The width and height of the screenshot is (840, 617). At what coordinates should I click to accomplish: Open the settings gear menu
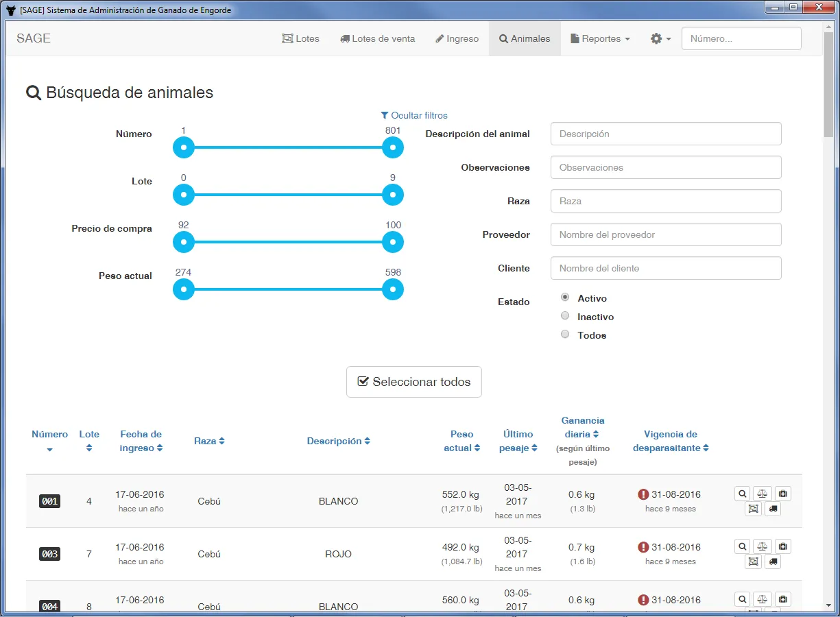[x=659, y=38]
